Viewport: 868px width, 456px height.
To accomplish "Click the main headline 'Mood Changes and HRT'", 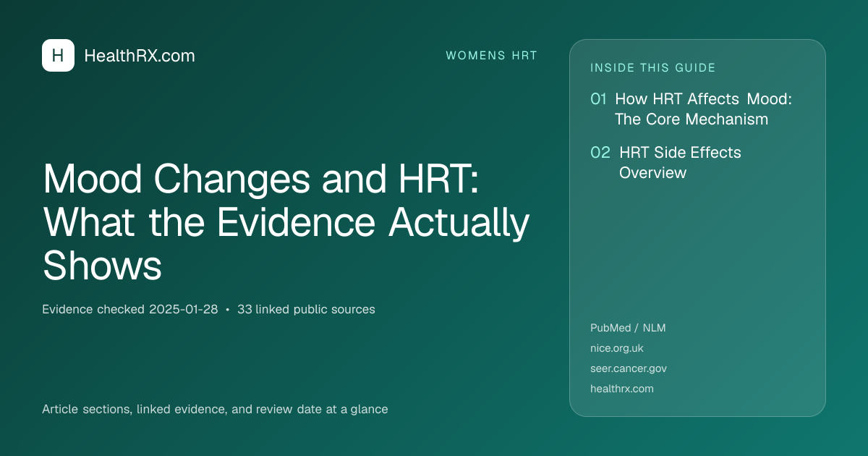I will coord(286,222).
